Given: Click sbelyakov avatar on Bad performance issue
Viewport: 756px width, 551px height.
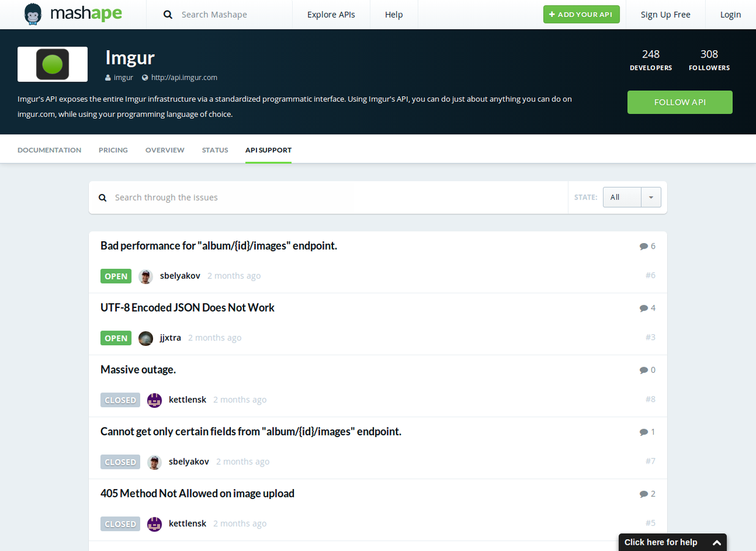Looking at the screenshot, I should tap(146, 276).
